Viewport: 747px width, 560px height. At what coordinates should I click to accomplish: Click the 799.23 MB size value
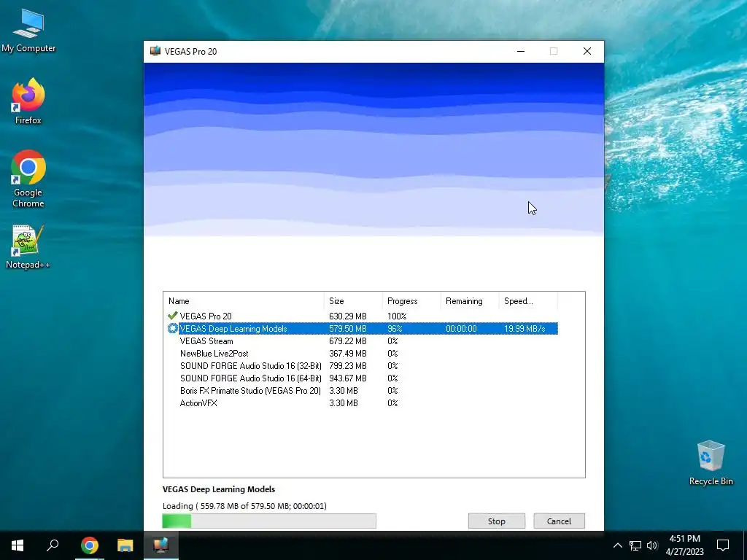pos(348,366)
